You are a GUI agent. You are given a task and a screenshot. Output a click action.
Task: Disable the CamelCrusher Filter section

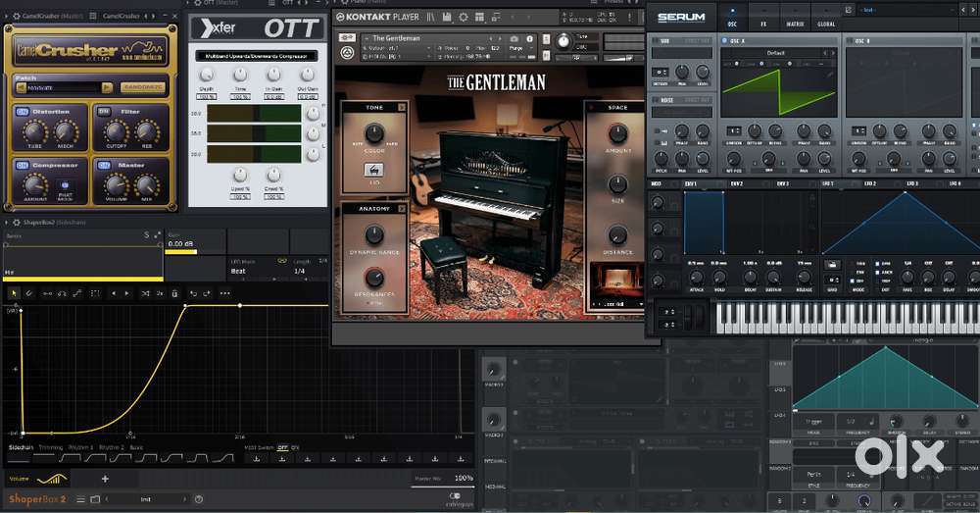click(103, 112)
